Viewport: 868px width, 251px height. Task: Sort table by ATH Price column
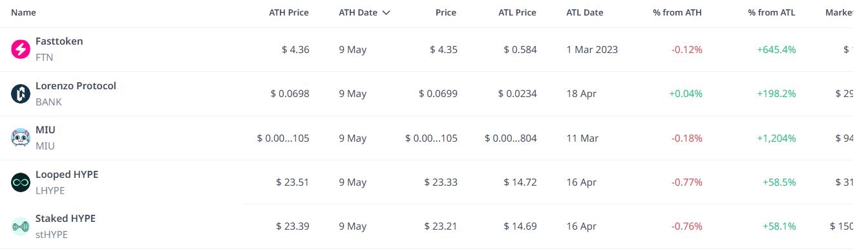pos(289,12)
